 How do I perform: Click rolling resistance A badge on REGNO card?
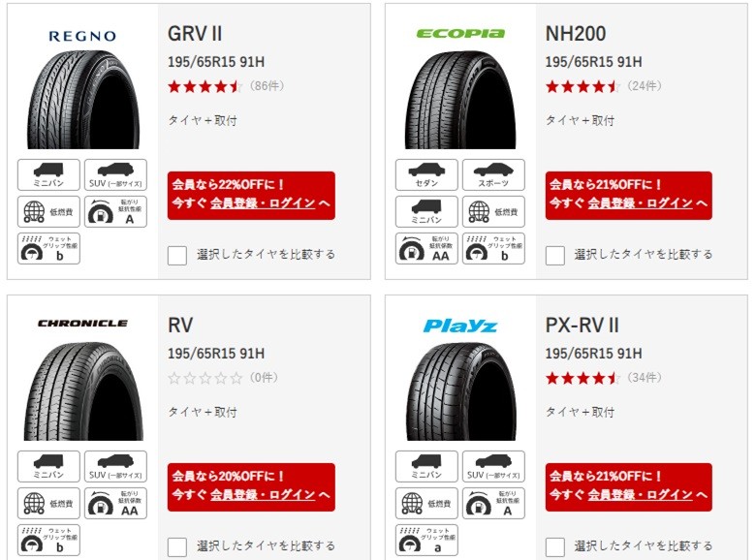pos(115,211)
